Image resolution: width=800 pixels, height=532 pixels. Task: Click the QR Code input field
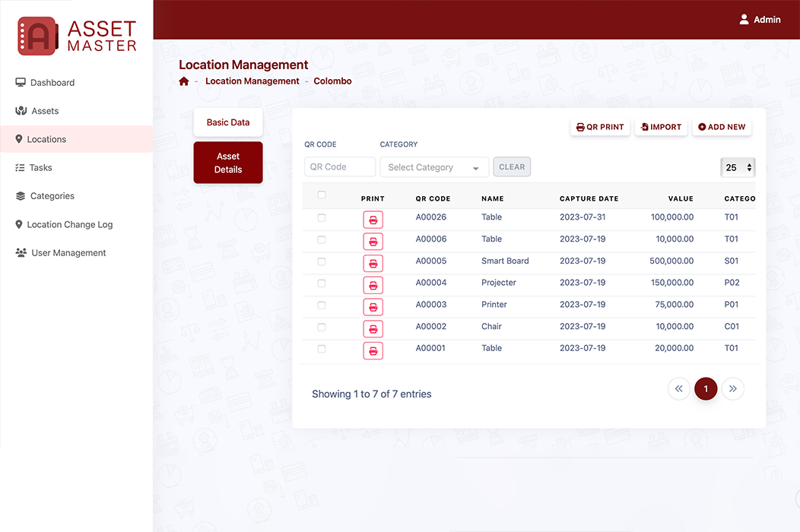click(x=340, y=167)
